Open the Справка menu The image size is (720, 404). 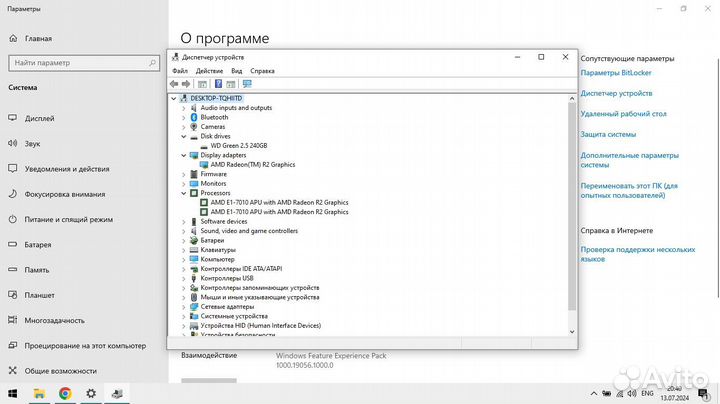262,71
